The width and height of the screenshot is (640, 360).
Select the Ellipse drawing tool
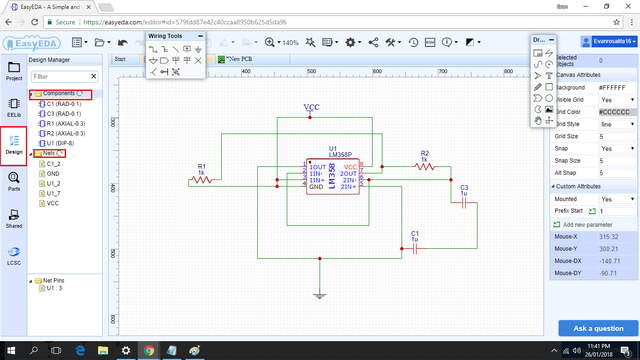coord(549,98)
